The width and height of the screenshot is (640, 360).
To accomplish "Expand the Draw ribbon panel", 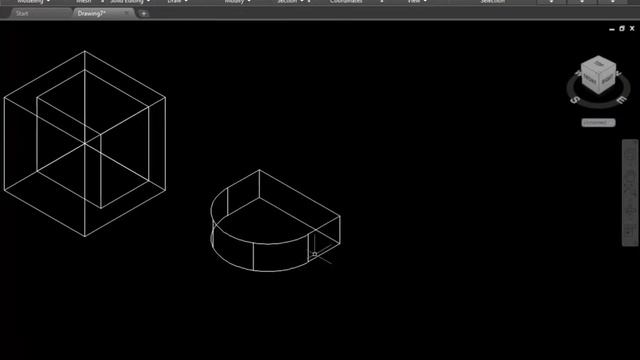I will point(178,2).
